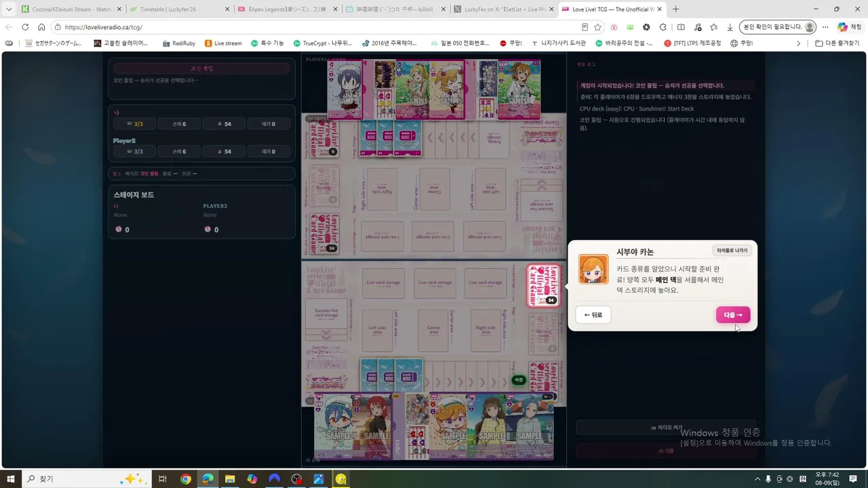Go to the browser home page icon
The image size is (868, 488).
41,27
